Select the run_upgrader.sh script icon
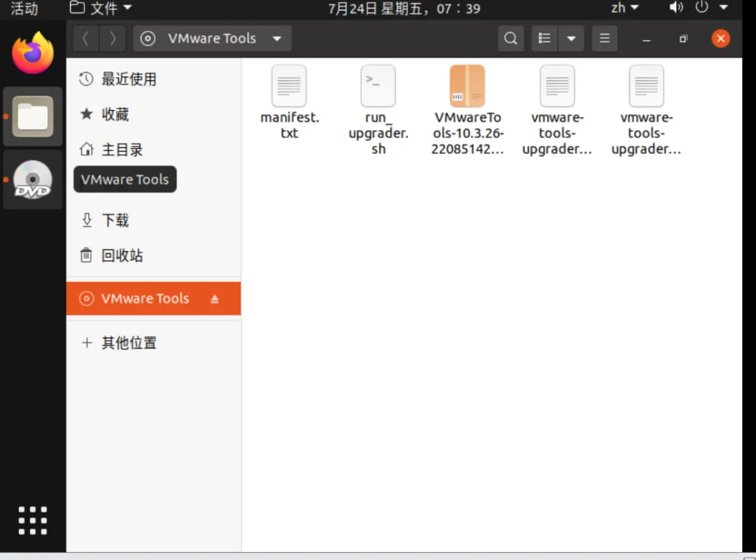Image resolution: width=756 pixels, height=560 pixels. click(378, 86)
